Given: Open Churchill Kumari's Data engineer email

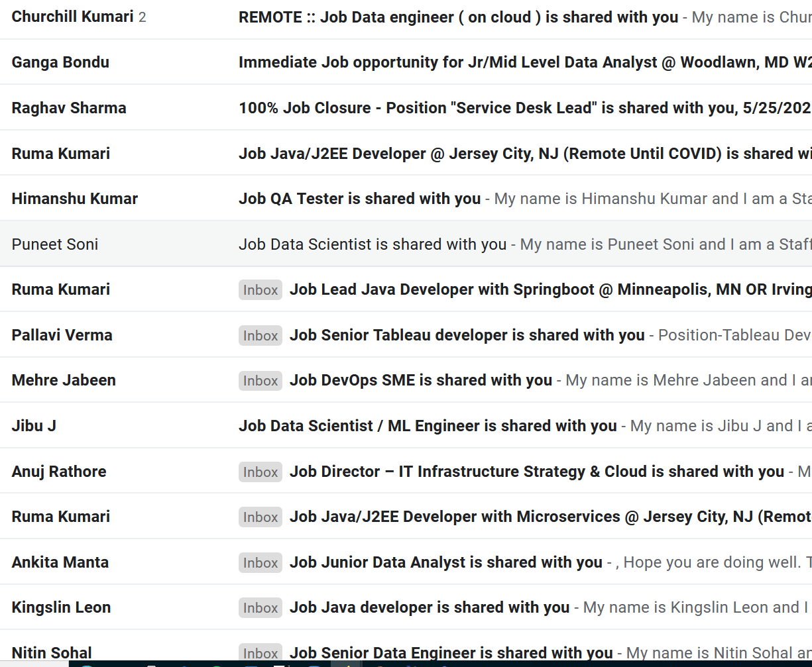Looking at the screenshot, I should [x=406, y=17].
